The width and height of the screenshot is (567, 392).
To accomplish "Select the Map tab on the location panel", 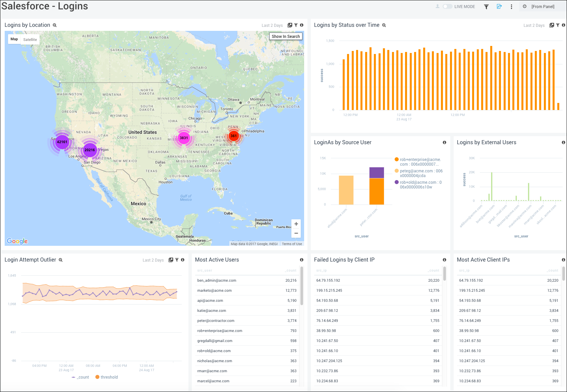I will pos(14,39).
